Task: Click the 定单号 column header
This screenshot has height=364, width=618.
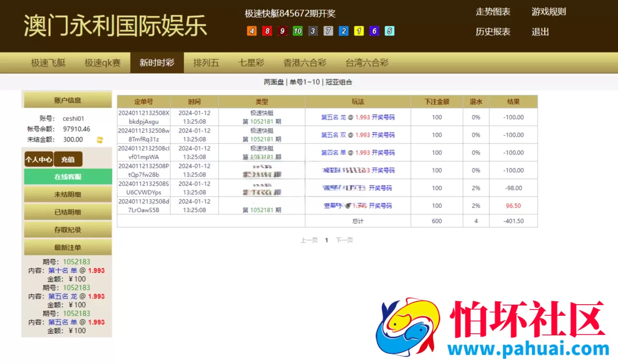Action: click(x=143, y=102)
